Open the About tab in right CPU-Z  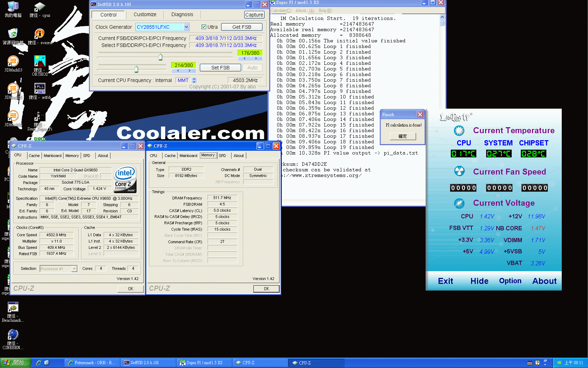tap(239, 156)
